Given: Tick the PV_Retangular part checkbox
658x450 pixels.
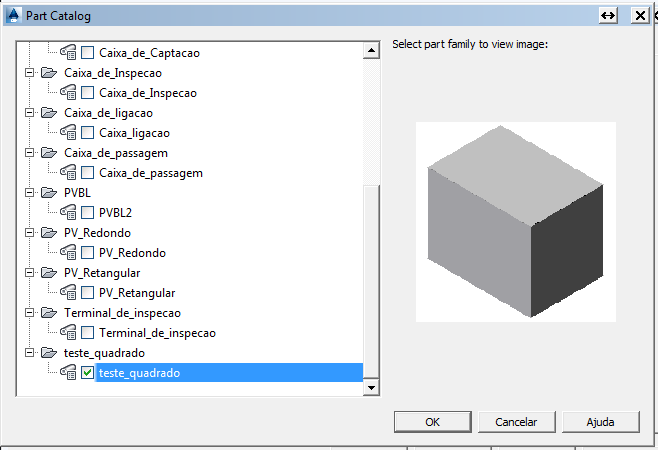Looking at the screenshot, I should click(x=87, y=293).
